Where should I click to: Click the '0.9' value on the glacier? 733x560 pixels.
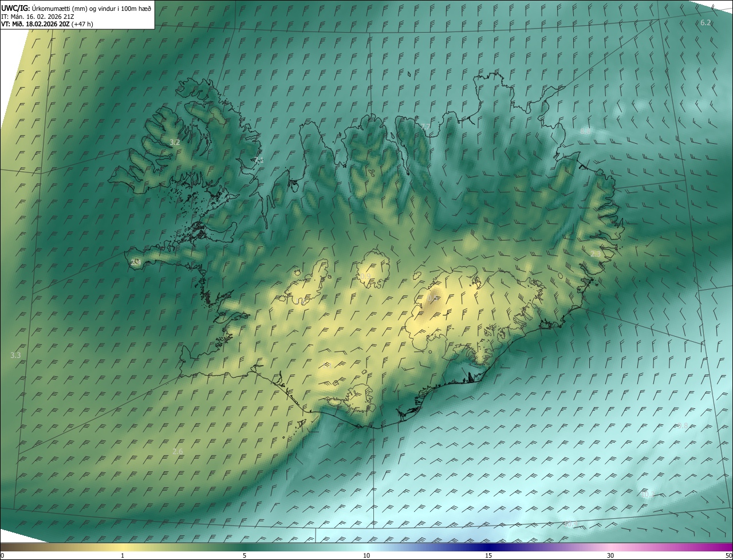(365, 277)
